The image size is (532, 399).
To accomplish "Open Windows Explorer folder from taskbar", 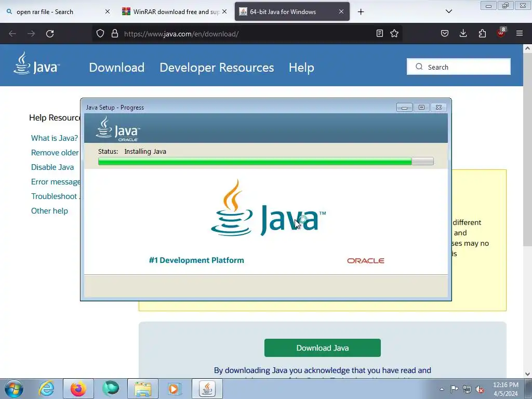I will 143,389.
